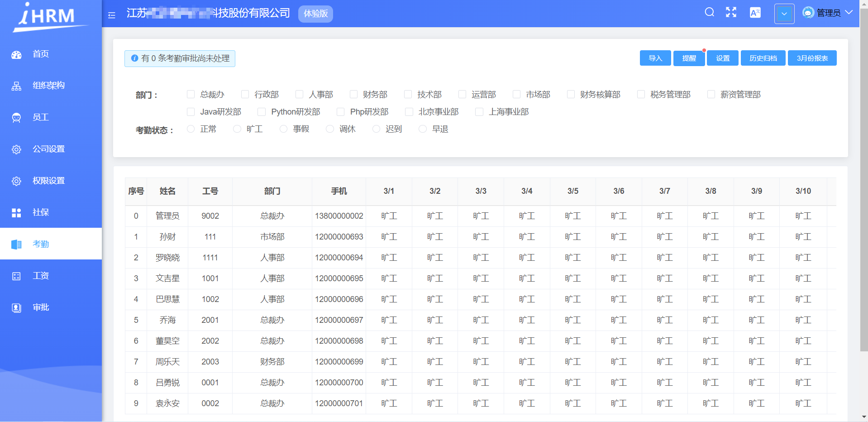Click the administrator avatar icon
This screenshot has width=868, height=422.
coord(808,12)
